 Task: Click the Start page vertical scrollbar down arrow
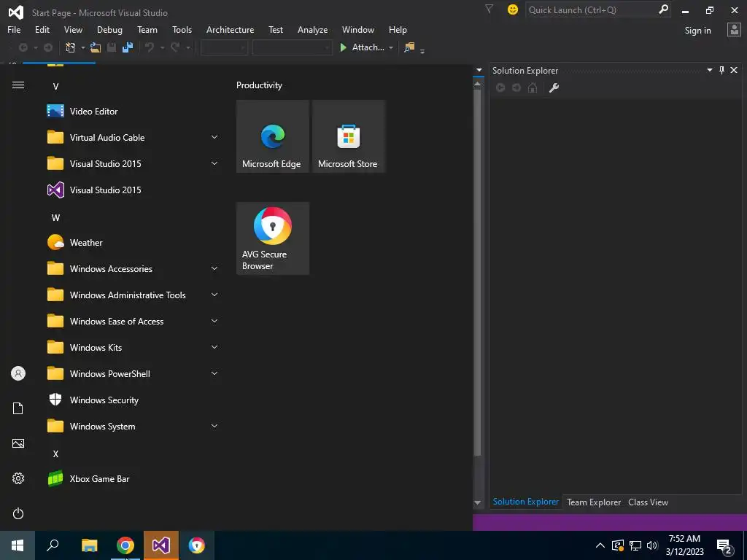pyautogui.click(x=477, y=502)
